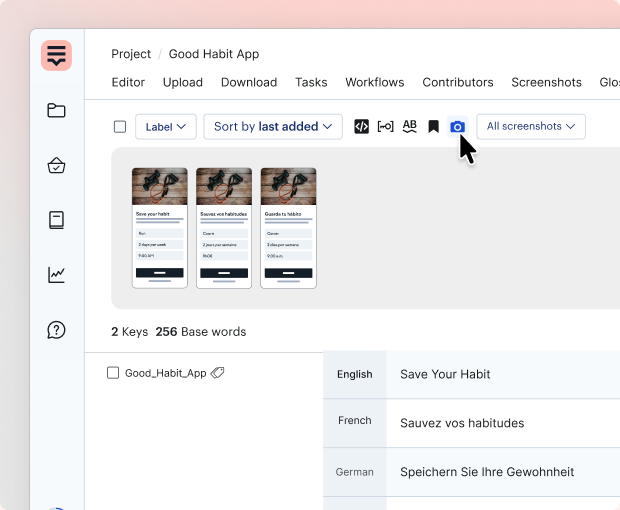
Task: Toggle the HTML code view icon
Action: (x=361, y=127)
